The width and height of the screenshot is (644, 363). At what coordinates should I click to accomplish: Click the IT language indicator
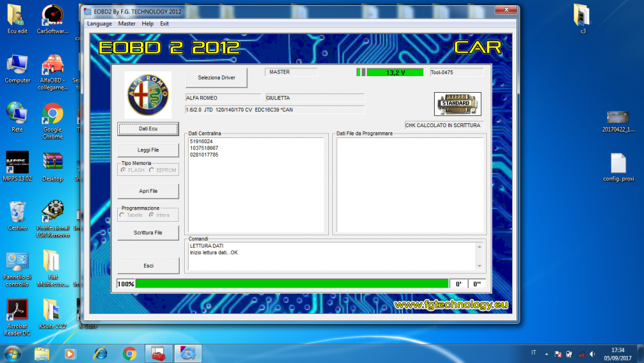tap(533, 353)
